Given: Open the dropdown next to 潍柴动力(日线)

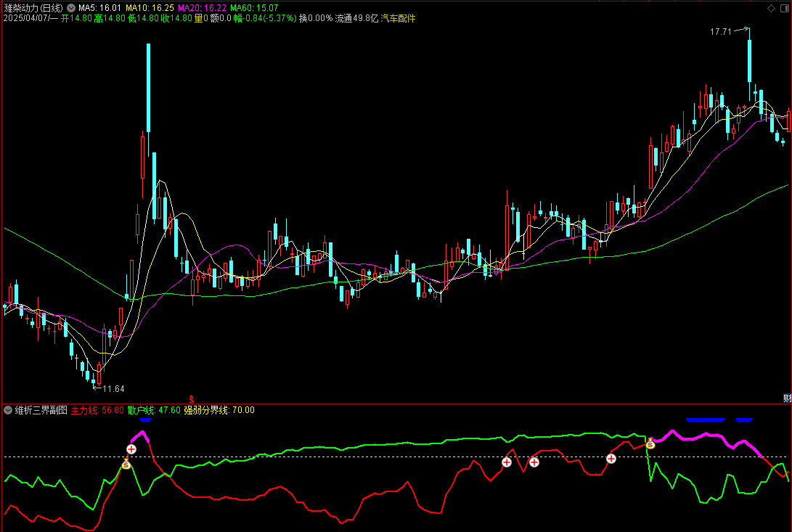Looking at the screenshot, I should 71,8.
